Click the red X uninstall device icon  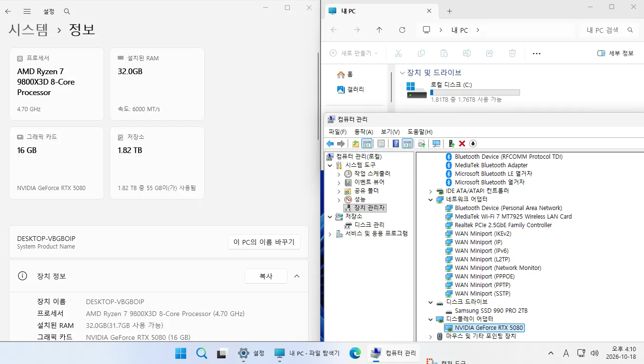(x=462, y=144)
